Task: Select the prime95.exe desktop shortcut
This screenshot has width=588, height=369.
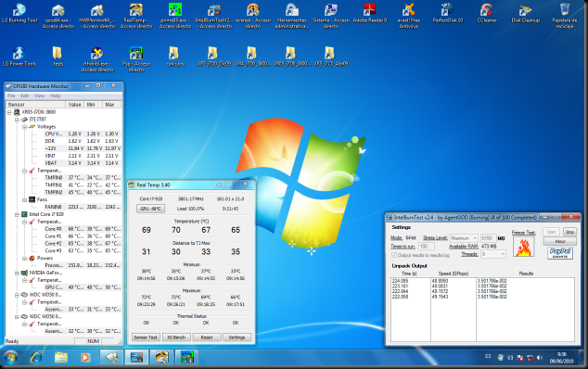Action: click(x=175, y=17)
